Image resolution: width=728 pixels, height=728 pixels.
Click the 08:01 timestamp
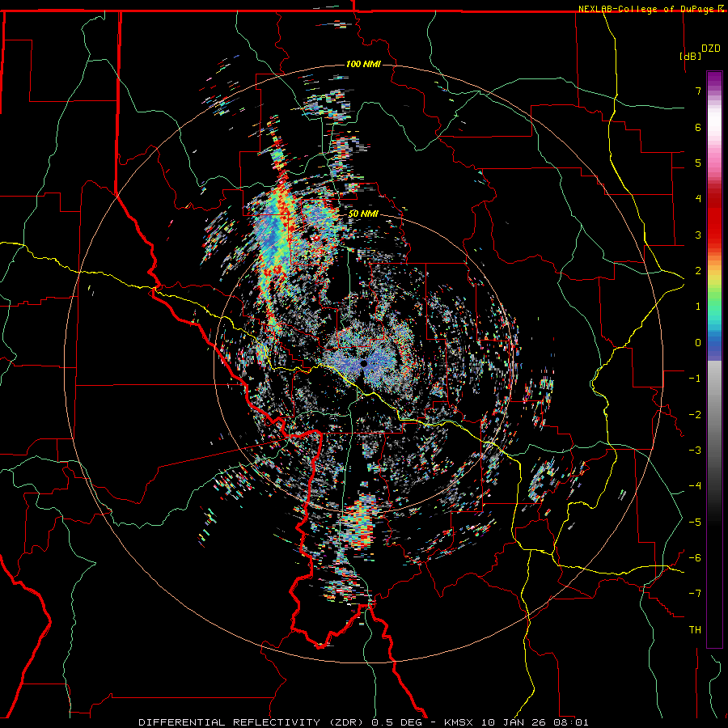pos(571,722)
